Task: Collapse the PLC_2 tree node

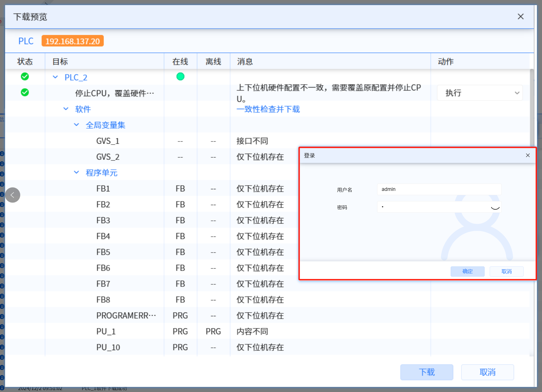Action: [x=55, y=77]
